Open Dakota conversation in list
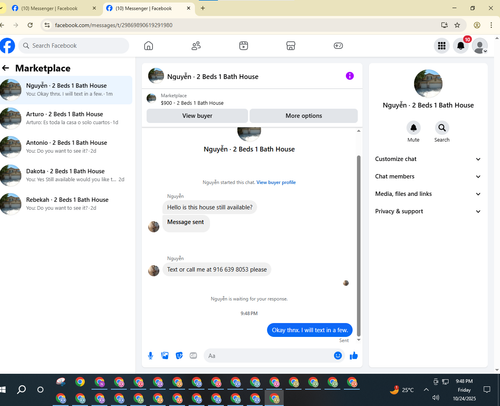This screenshot has width=500, height=406. click(x=66, y=175)
